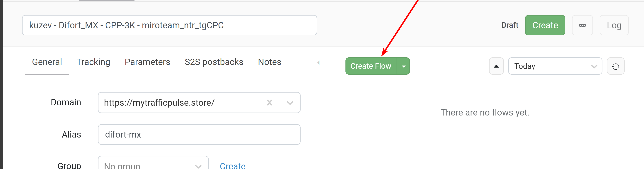Open Create Flow split-button caret
The width and height of the screenshot is (644, 169).
[x=403, y=66]
